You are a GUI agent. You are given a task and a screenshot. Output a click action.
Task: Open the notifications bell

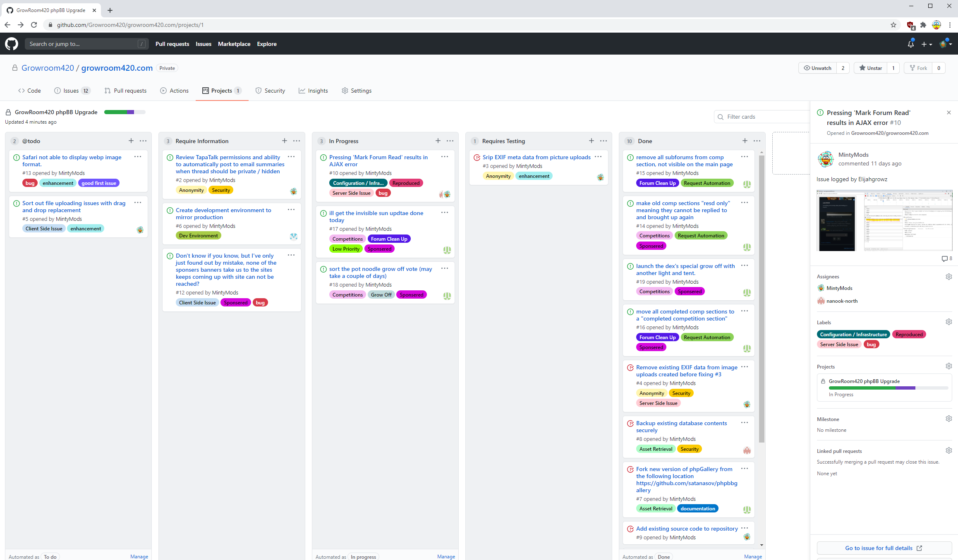tap(910, 44)
